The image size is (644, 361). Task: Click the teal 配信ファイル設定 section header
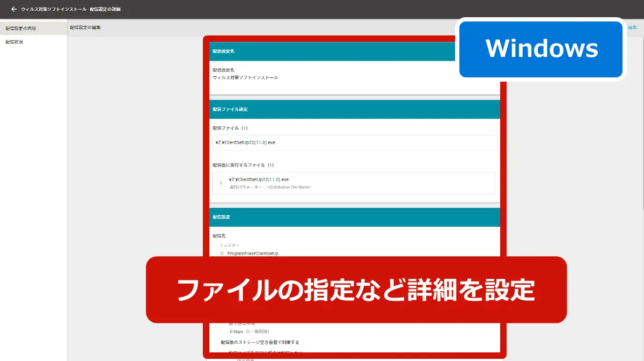pos(355,109)
